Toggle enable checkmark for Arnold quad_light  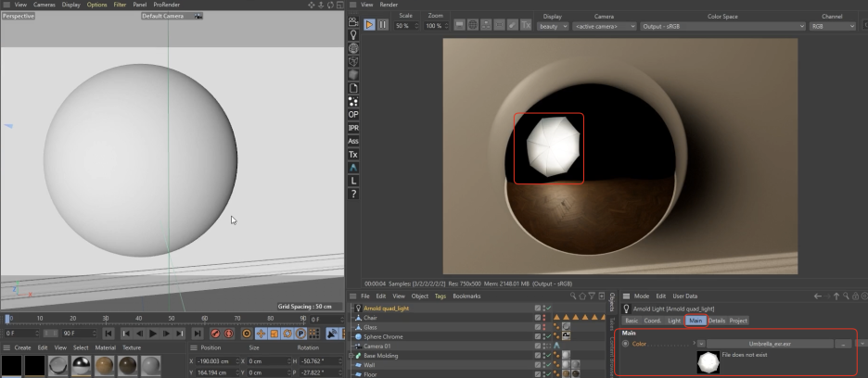coord(548,307)
